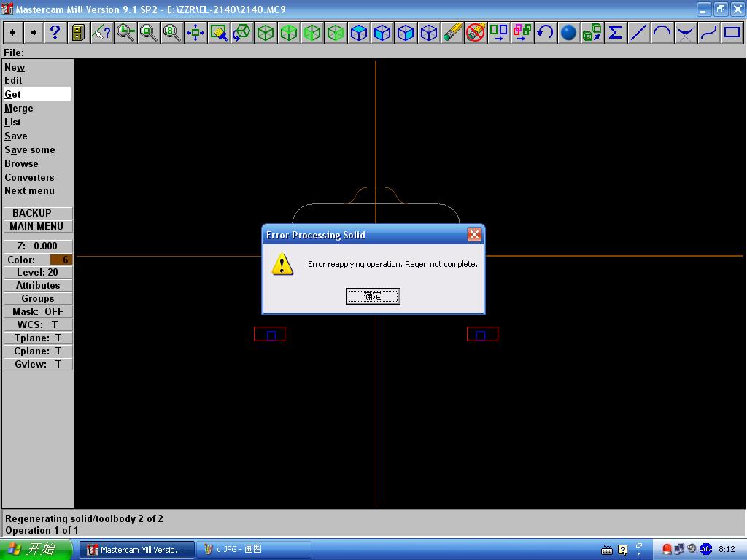747x560 pixels.
Task: Click the warning icon in error dialog
Action: pyautogui.click(x=282, y=264)
